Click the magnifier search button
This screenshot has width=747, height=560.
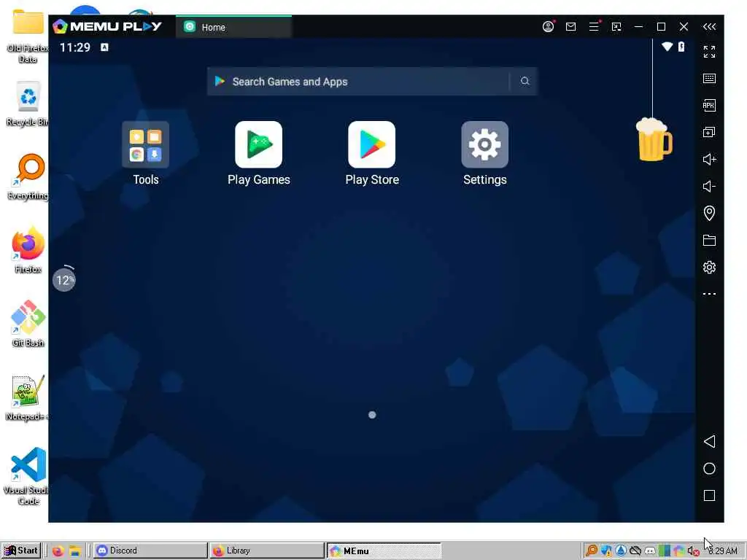(x=525, y=82)
